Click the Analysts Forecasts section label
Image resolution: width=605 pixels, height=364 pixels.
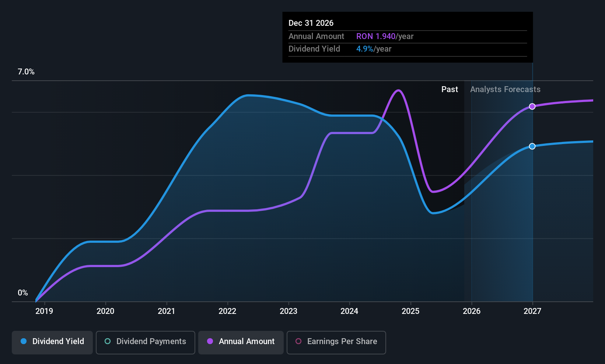click(x=505, y=90)
